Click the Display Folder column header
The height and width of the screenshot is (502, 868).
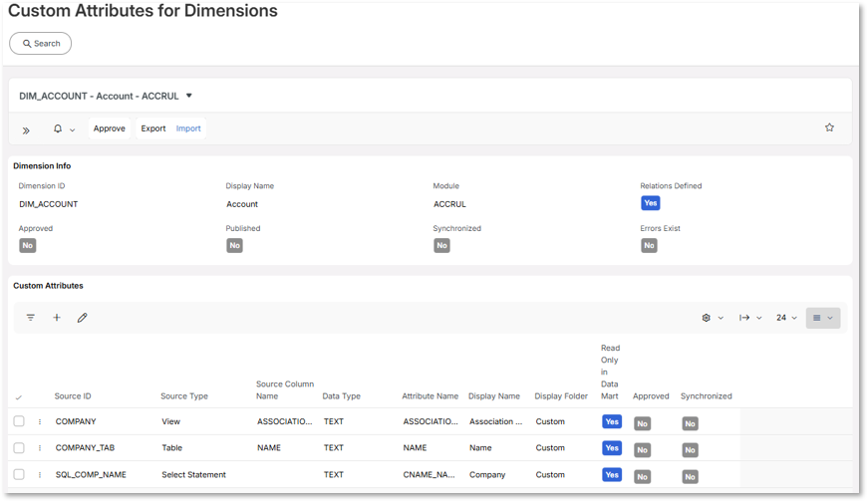click(x=561, y=396)
